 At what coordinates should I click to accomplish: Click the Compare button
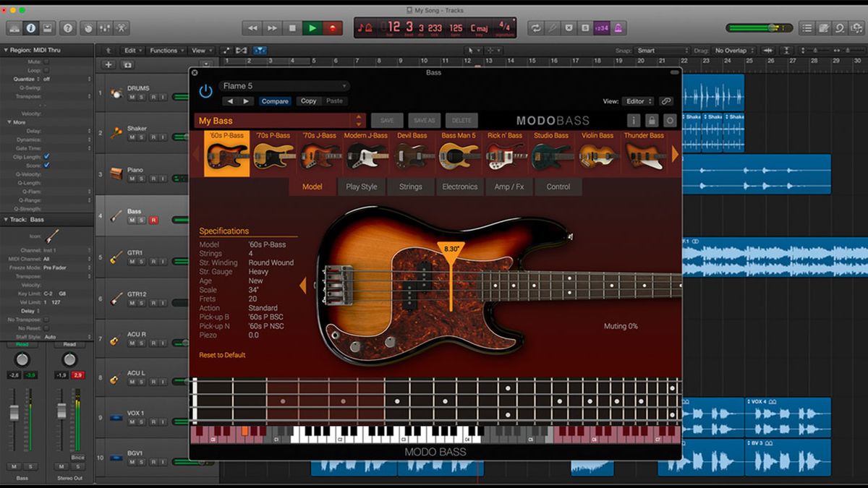pyautogui.click(x=275, y=101)
